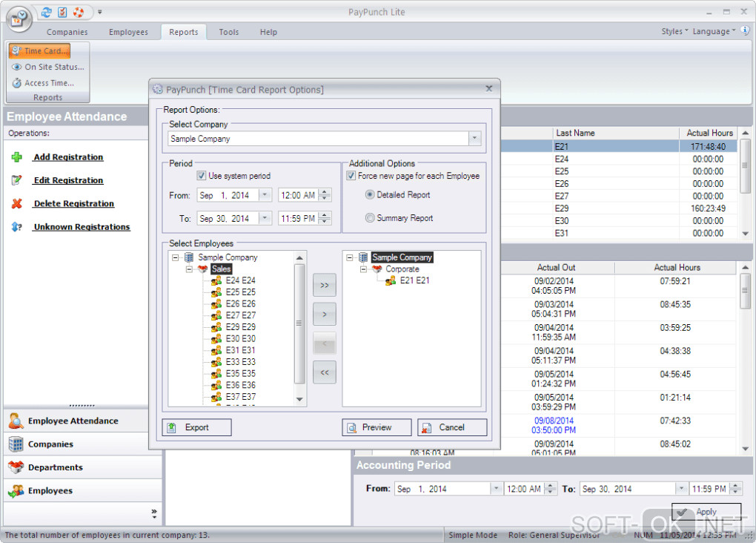Screen dimensions: 756x543
Task: Select the Summary Report radio option
Action: point(370,218)
